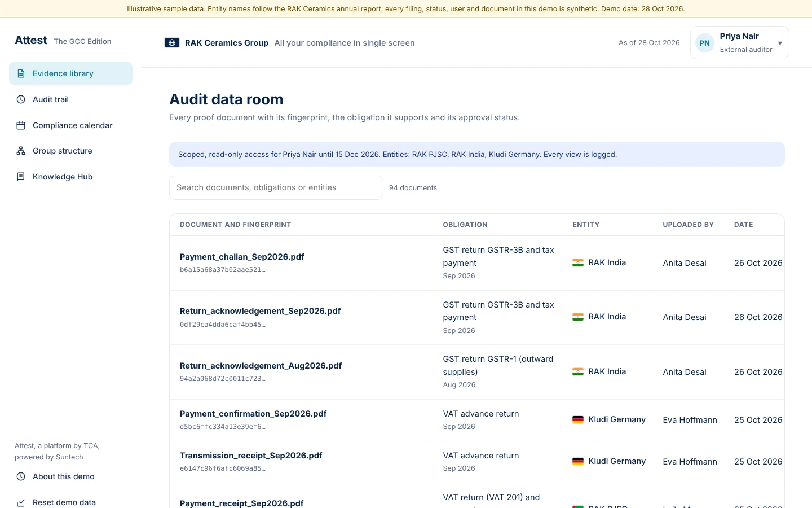Click the Audit trail clock icon

point(21,99)
